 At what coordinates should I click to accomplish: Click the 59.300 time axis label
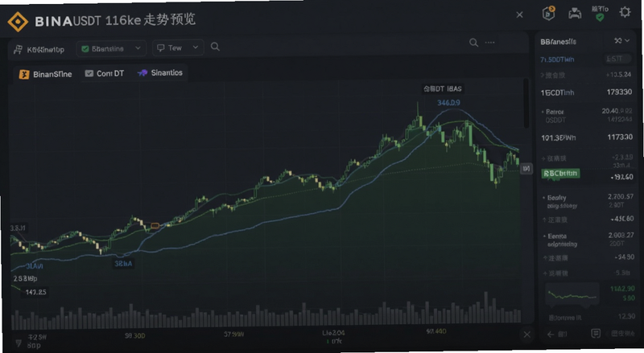134,336
